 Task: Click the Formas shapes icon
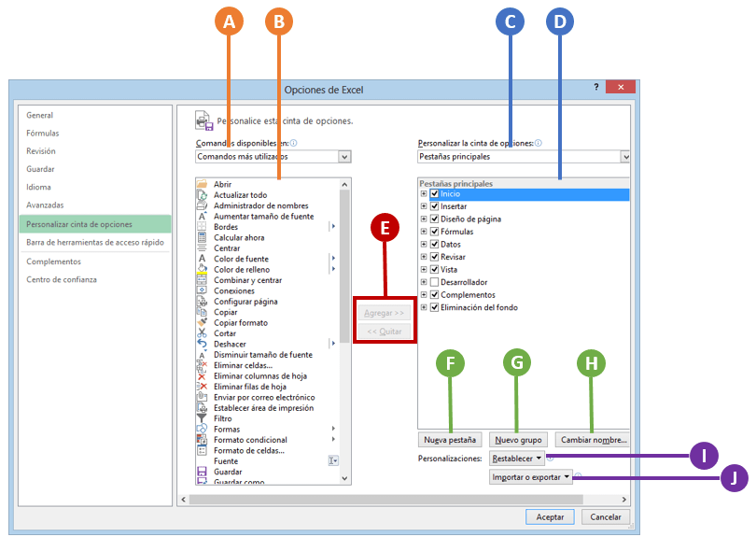pyautogui.click(x=202, y=429)
